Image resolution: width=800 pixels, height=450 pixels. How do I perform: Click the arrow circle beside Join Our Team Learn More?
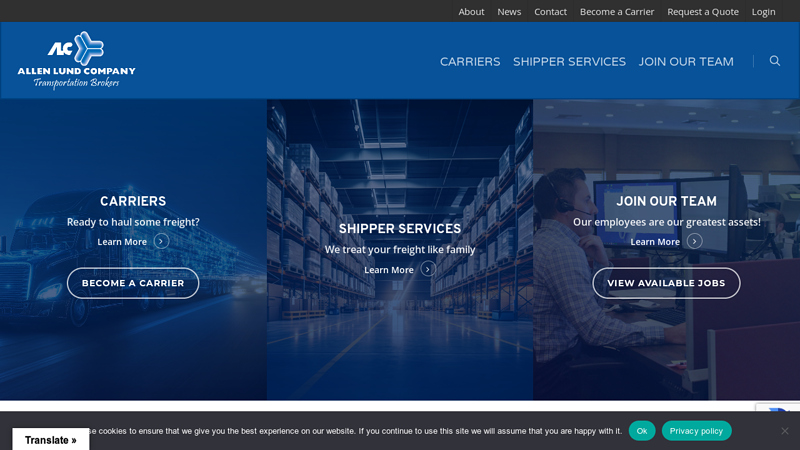[x=694, y=241]
